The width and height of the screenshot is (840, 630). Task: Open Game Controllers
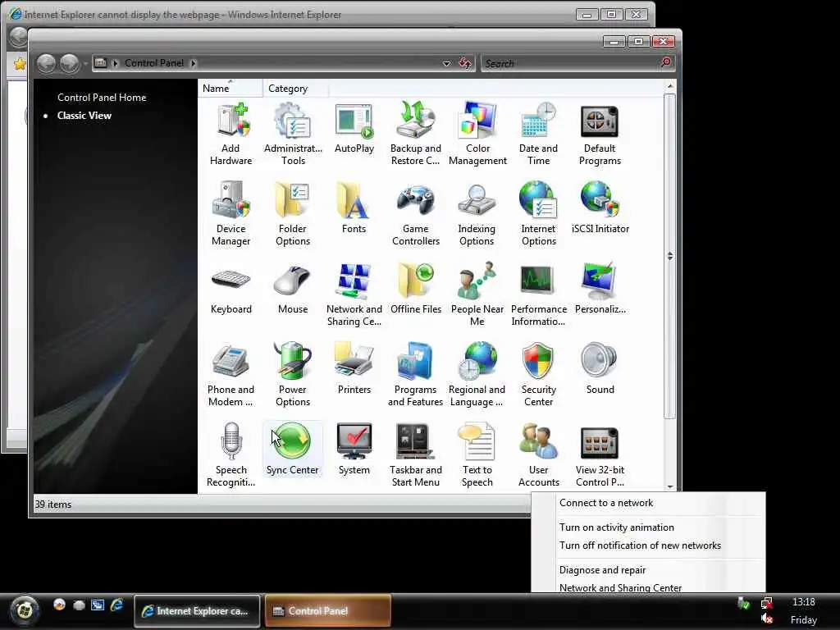click(416, 214)
